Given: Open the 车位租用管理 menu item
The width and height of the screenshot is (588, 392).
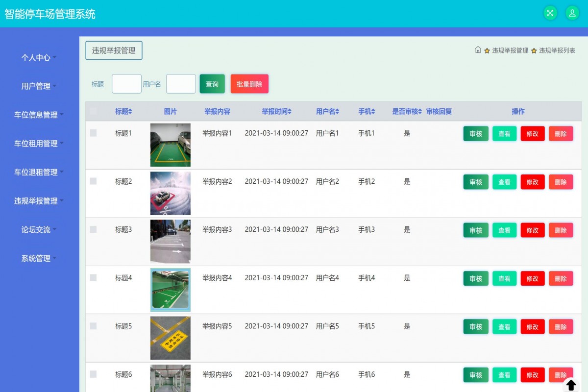Looking at the screenshot, I should pos(36,144).
